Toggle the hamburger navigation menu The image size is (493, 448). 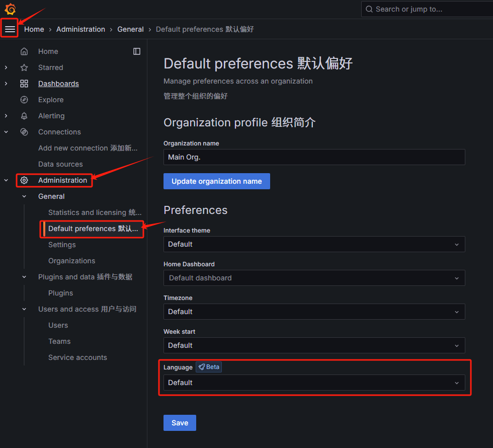(10, 29)
